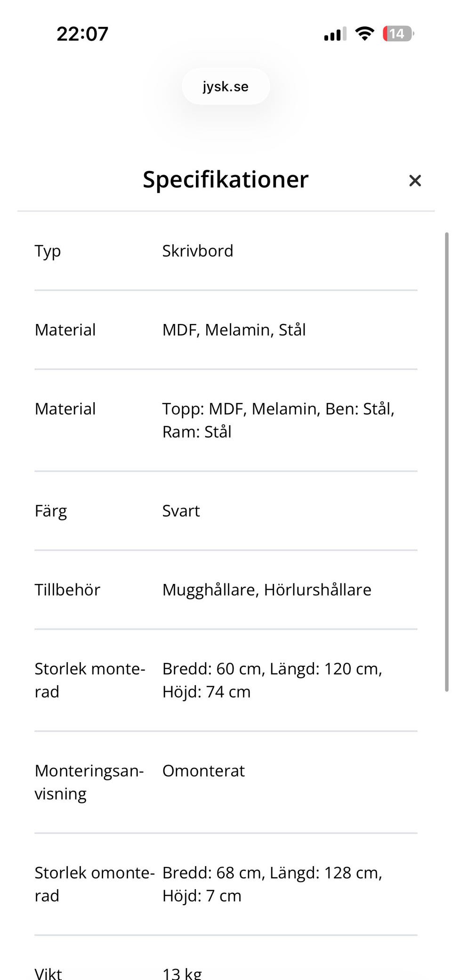Image resolution: width=452 pixels, height=980 pixels.
Task: Tap the jysk.se address pill
Action: 226,86
